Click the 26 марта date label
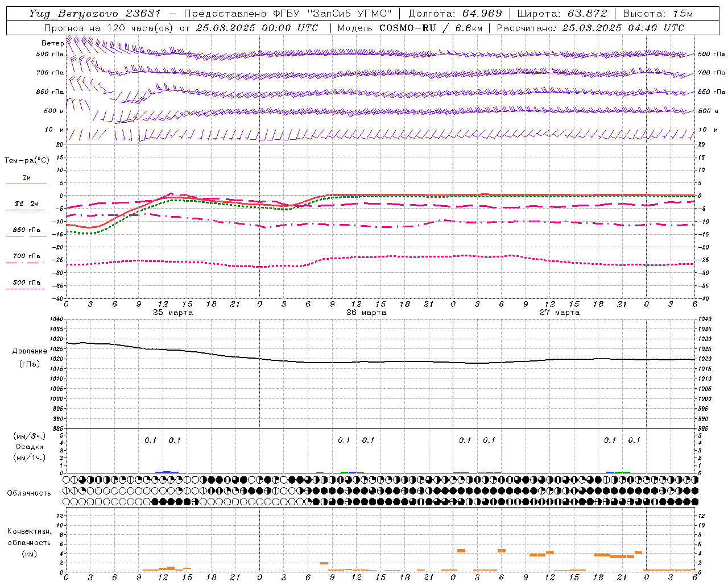Image resolution: width=728 pixels, height=582 pixels. (x=366, y=313)
